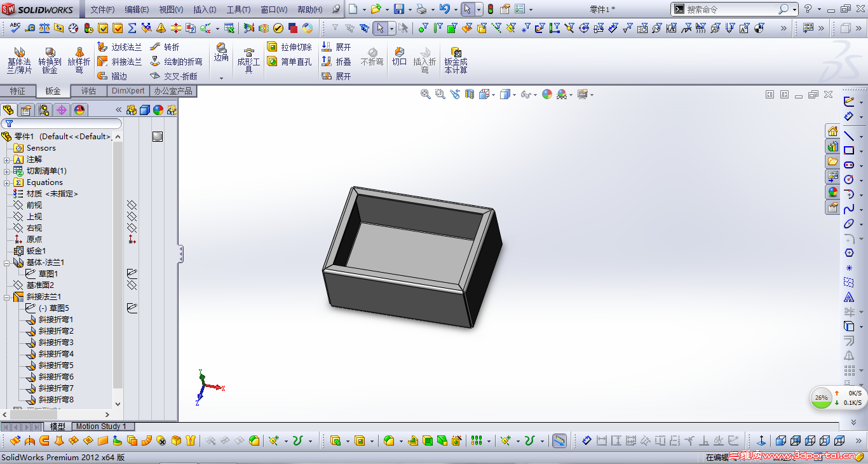868x464 pixels.
Task: Toggle the stoplight Rebuild button
Action: tap(491, 10)
